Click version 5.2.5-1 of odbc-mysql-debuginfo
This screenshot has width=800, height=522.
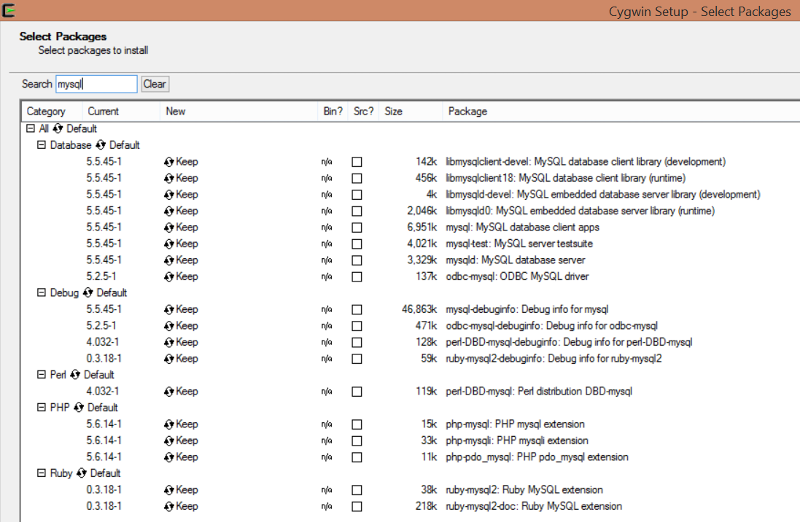(x=101, y=326)
